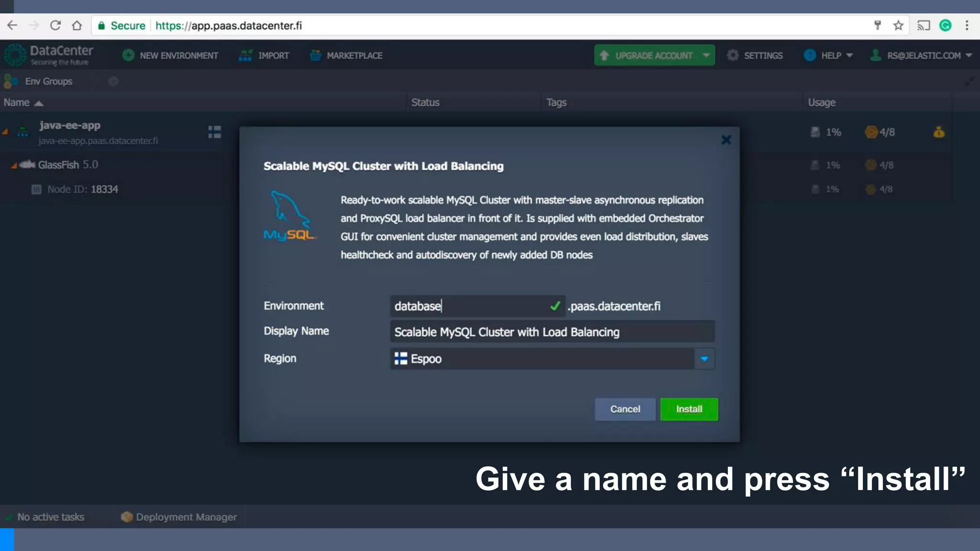Open the browser home page
980x551 pixels.
(x=77, y=25)
